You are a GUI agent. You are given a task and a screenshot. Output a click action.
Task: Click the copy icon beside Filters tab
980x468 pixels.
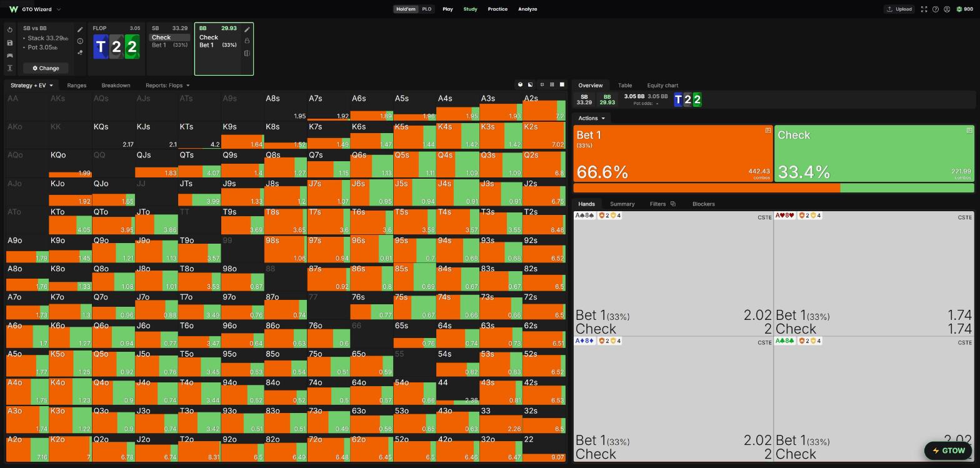[672, 204]
